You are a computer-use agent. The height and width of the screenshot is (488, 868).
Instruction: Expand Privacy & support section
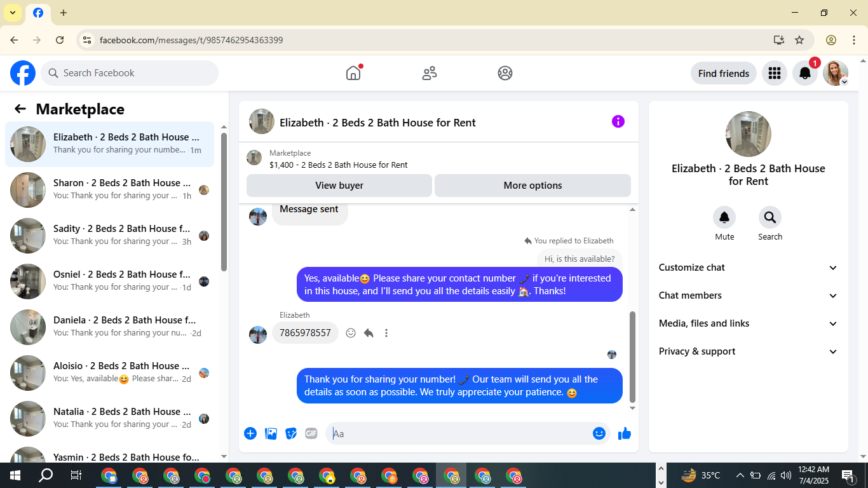point(748,351)
